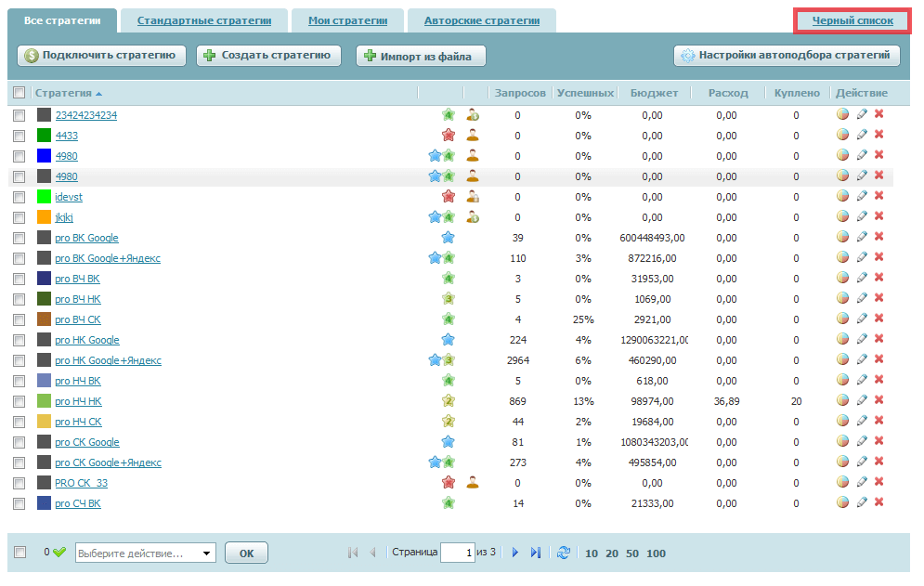Click the user icon in the "idevst" row
This screenshot has width=924, height=586.
472,196
